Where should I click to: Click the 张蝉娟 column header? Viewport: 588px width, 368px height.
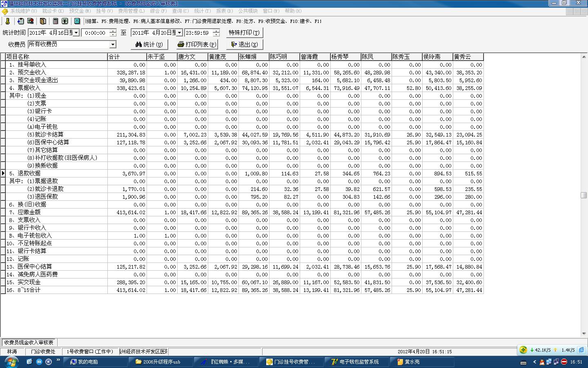click(x=254, y=57)
